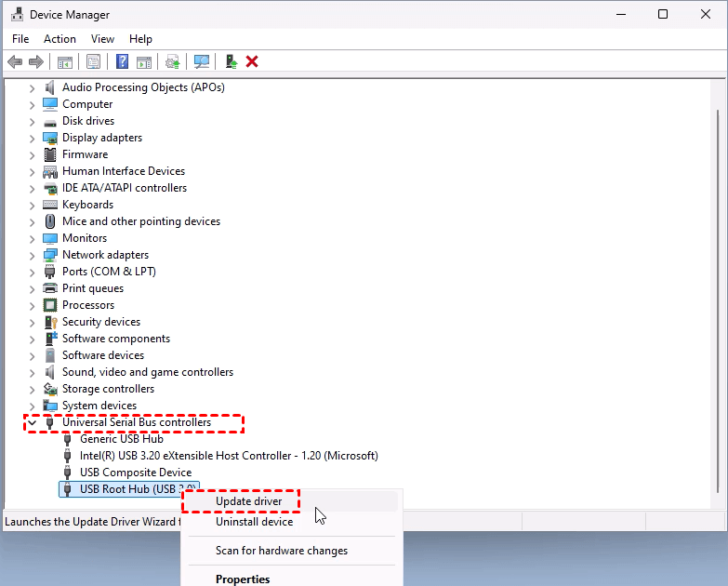Image resolution: width=728 pixels, height=586 pixels.
Task: Maximize the Device Manager window
Action: (x=663, y=14)
